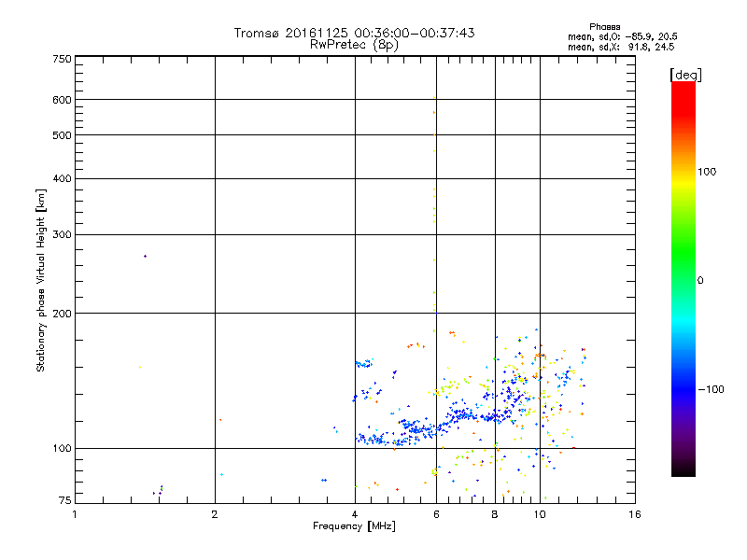747x560 pixels.
Task: Click the y-axis label '600'
Action: coord(62,100)
